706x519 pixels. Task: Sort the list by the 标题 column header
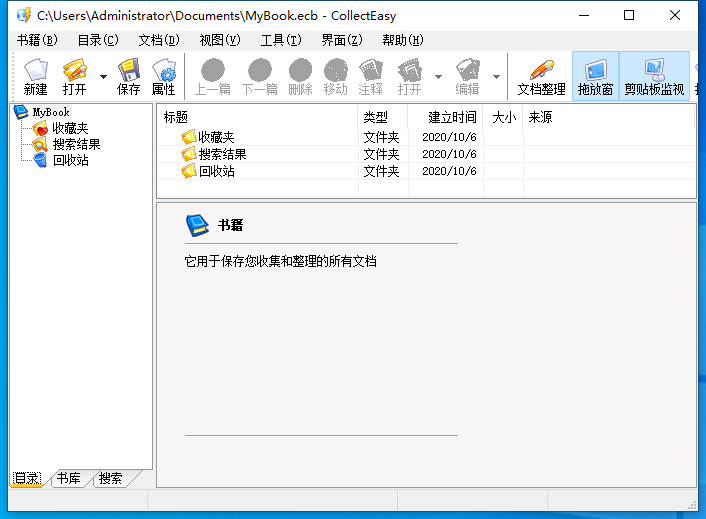pyautogui.click(x=258, y=117)
